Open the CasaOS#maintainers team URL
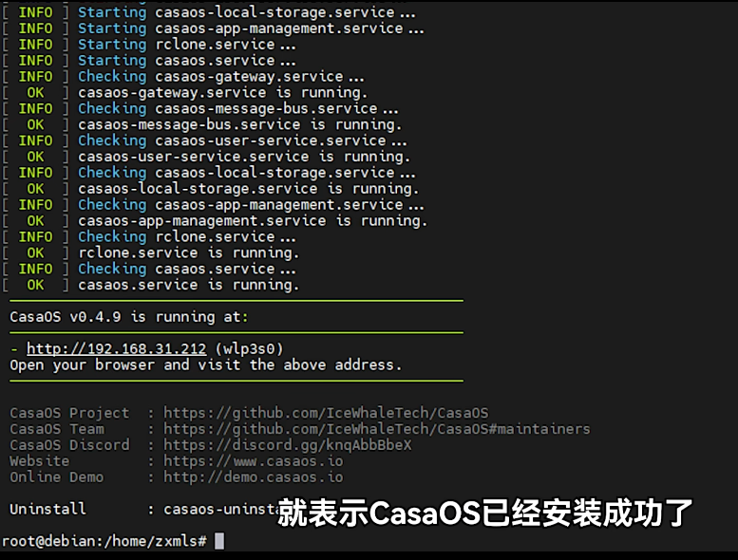 [x=376, y=429]
